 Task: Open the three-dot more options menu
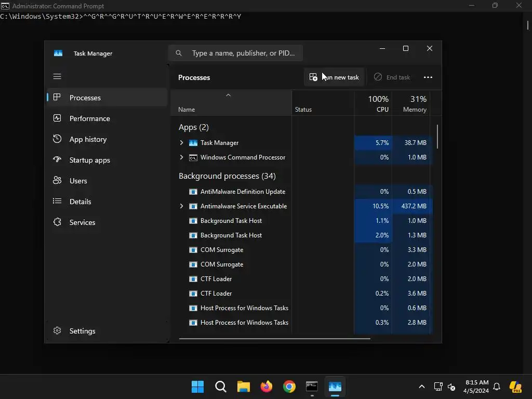(428, 77)
